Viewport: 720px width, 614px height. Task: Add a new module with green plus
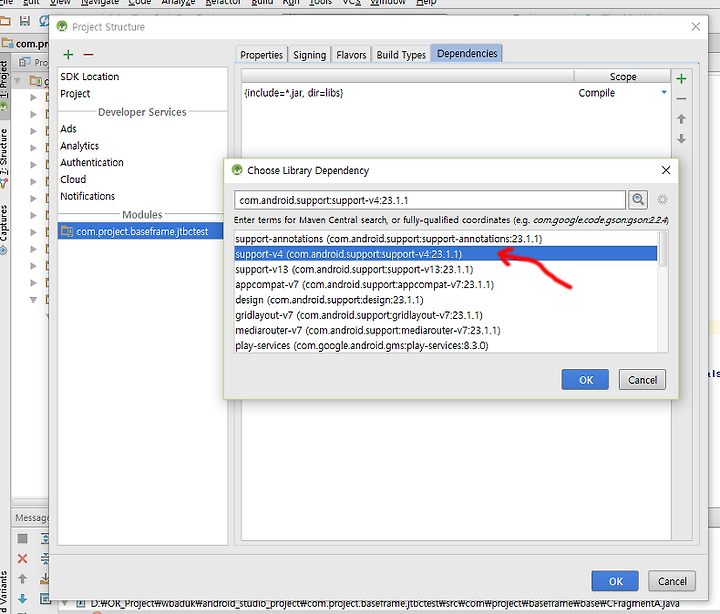pos(68,55)
